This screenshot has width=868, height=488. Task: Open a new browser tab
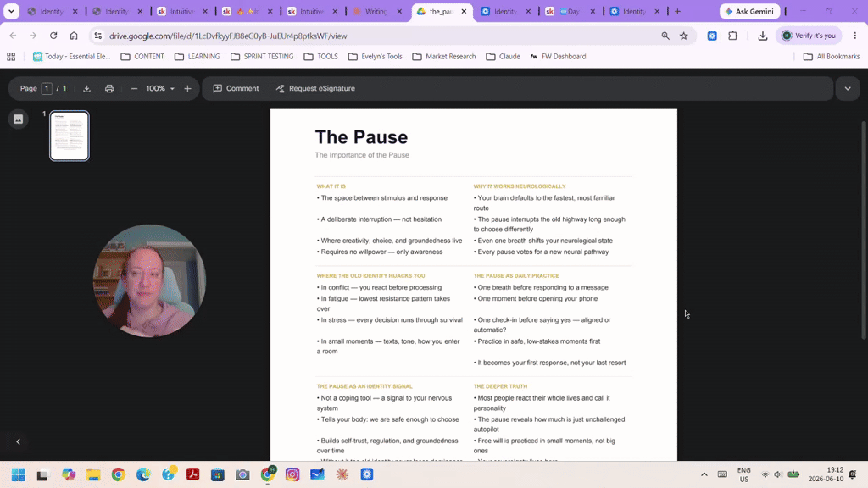point(677,11)
